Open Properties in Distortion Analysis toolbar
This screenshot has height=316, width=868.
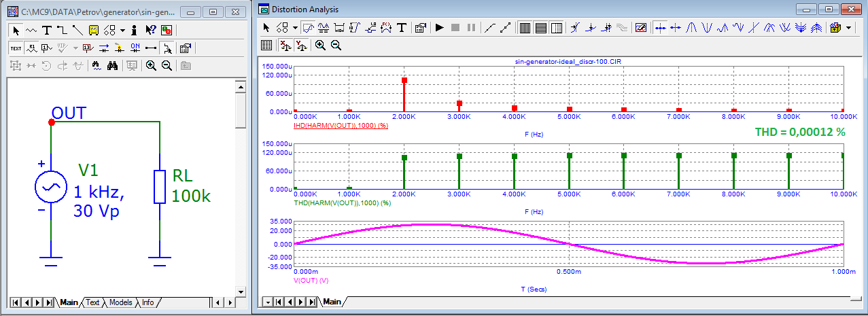(420, 28)
